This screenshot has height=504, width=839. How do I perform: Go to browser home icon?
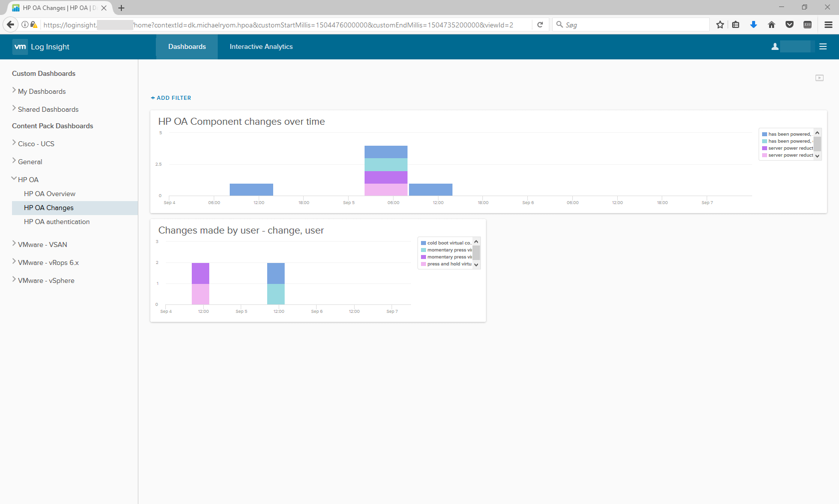click(772, 24)
